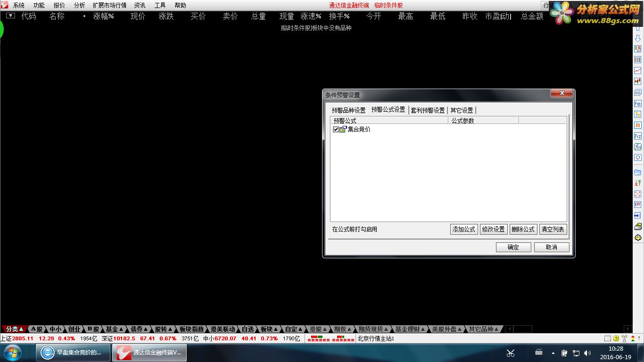Click the list window icon in status bar
The width and height of the screenshot is (644, 362).
click(608, 338)
